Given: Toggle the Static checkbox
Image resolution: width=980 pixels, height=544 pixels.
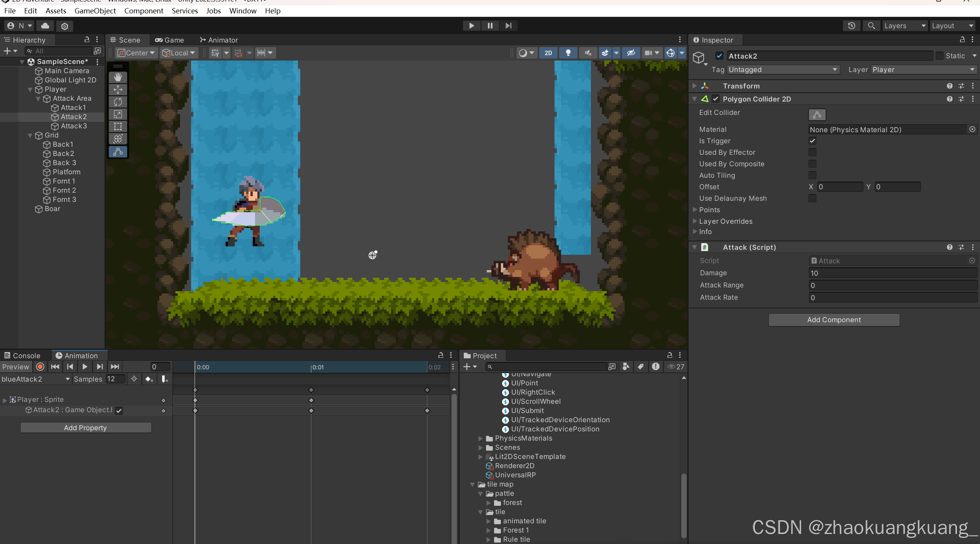Looking at the screenshot, I should pos(939,56).
